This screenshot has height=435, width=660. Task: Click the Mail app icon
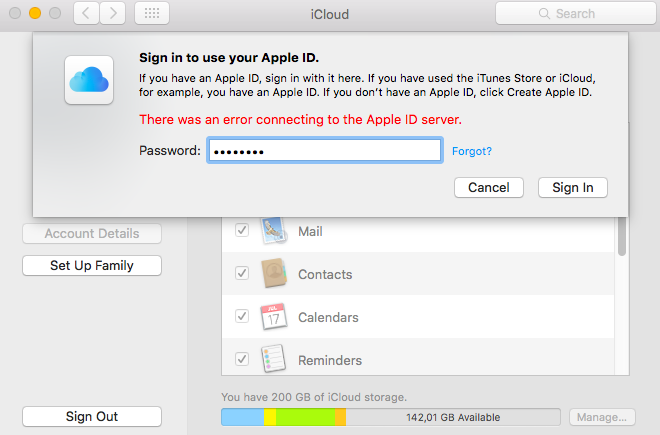tap(274, 230)
